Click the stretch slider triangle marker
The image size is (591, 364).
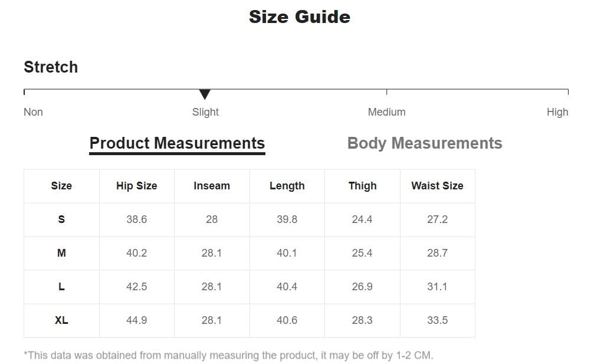tap(205, 94)
